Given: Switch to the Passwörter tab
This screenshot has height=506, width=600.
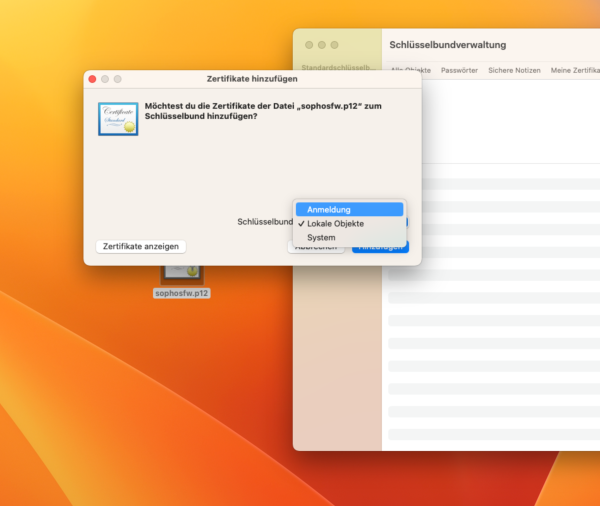Looking at the screenshot, I should 459,70.
